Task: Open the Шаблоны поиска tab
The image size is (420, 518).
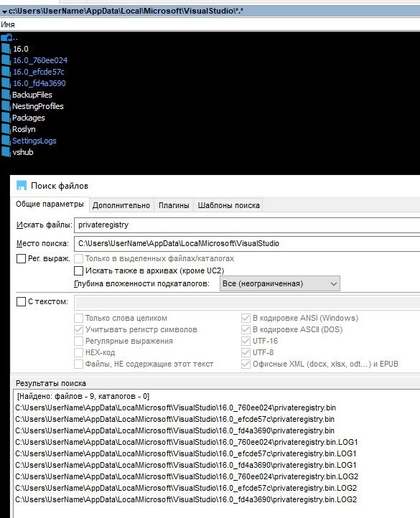Action: pyautogui.click(x=228, y=205)
